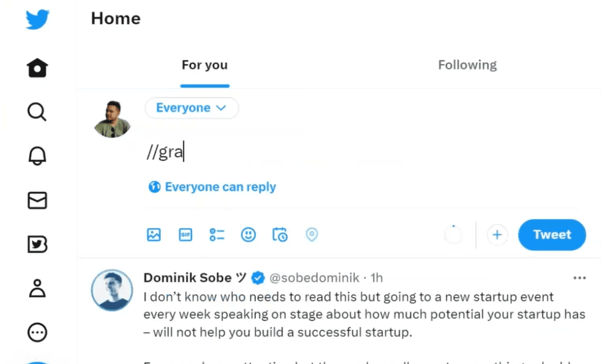Publish the tweet with the Tweet button
Screen dimensions: 602x364
point(552,234)
